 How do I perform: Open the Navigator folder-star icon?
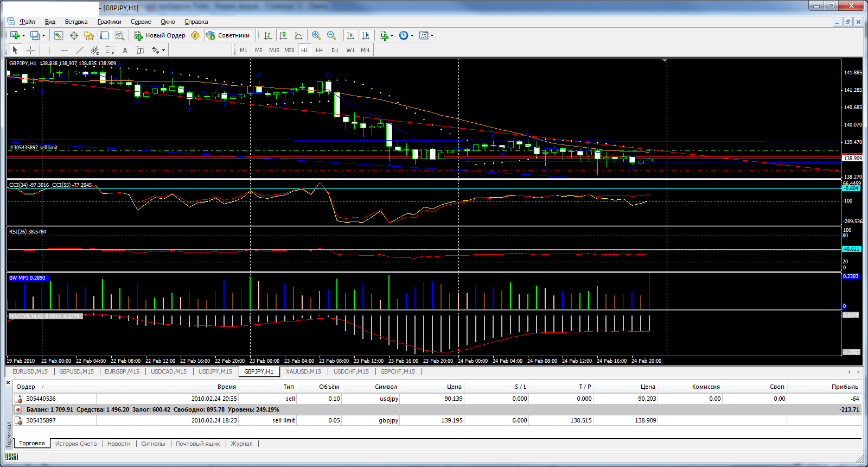(89, 35)
